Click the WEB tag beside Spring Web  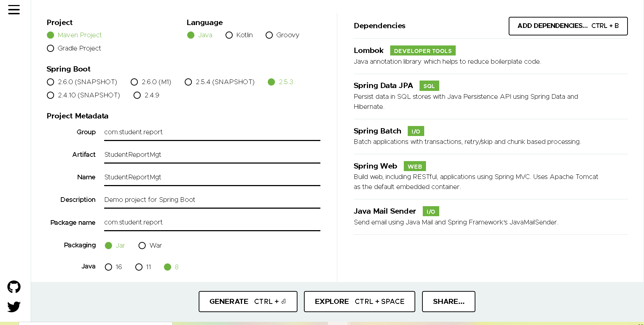(x=415, y=166)
